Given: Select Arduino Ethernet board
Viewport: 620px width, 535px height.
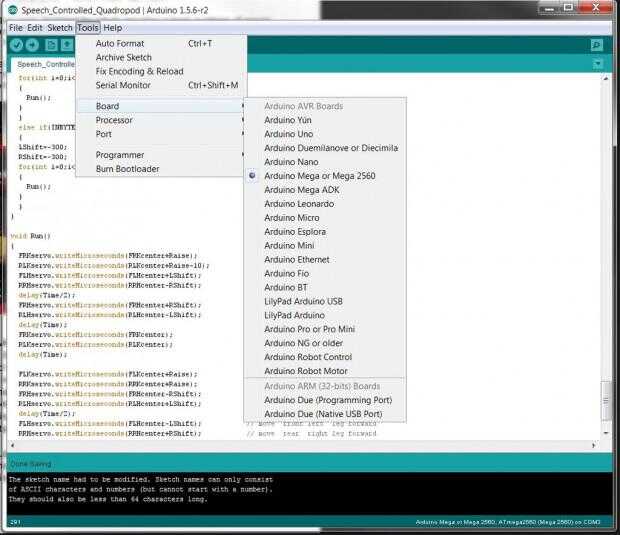Looking at the screenshot, I should click(x=325, y=259).
